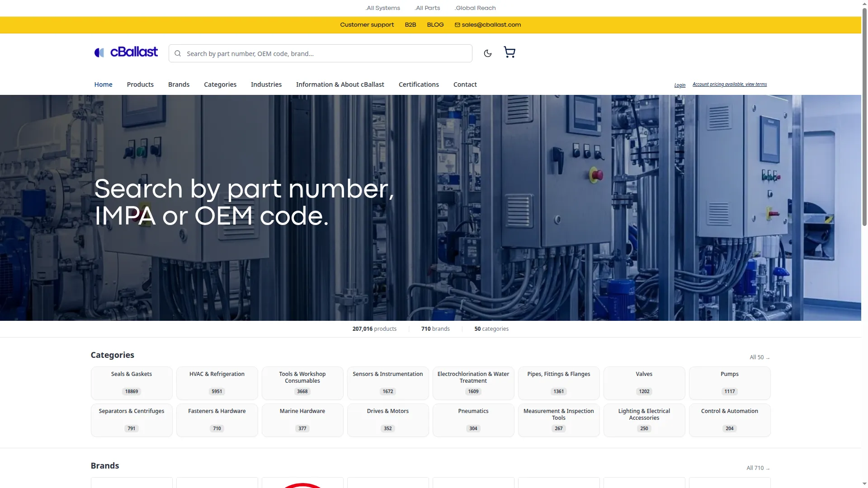The width and height of the screenshot is (868, 488).
Task: Open Measurement & Inspection Tools category
Action: 559,420
